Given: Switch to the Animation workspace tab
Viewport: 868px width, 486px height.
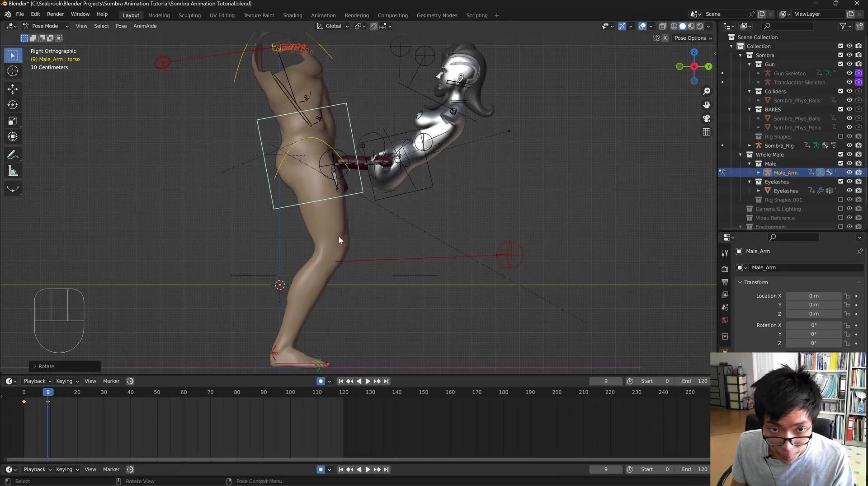Looking at the screenshot, I should (x=323, y=15).
